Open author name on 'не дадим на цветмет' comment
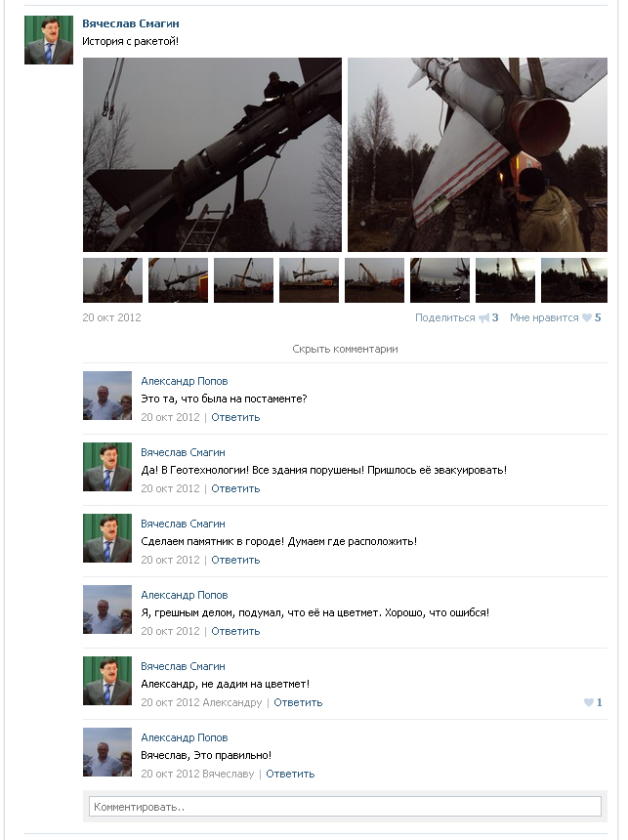This screenshot has height=840, width=628. click(x=183, y=666)
